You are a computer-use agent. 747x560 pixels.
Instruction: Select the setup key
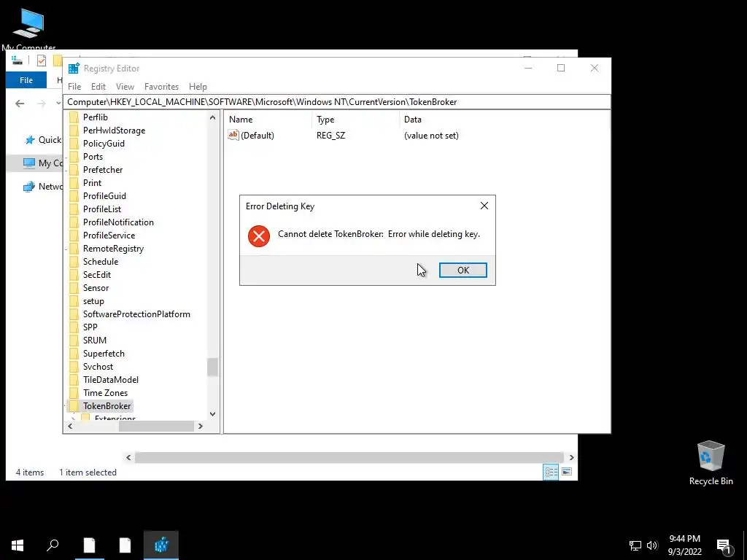93,301
